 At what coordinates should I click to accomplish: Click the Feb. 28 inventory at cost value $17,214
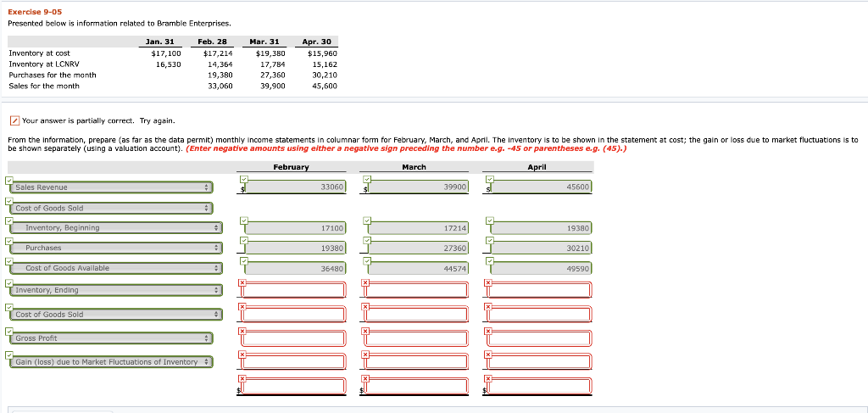[x=218, y=53]
